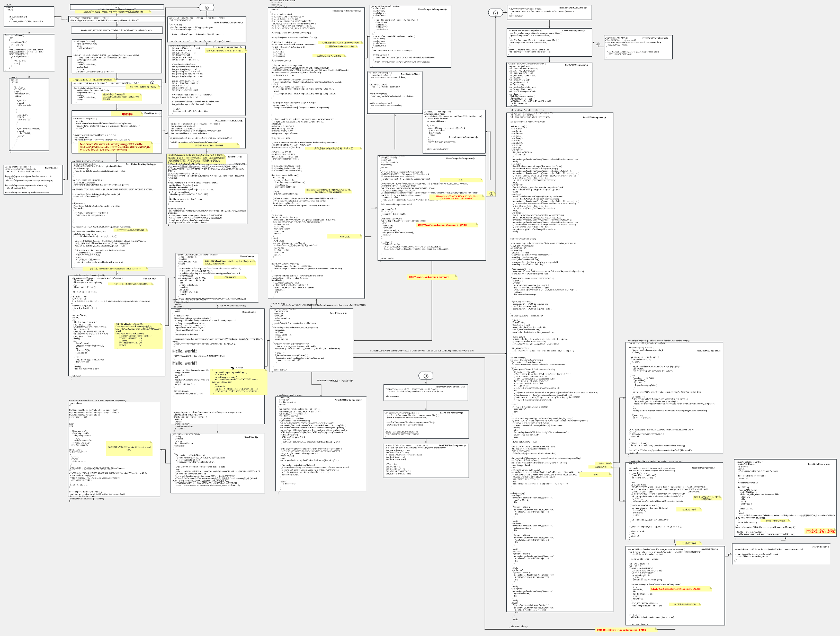Click the rounded ① connector node
Viewport: 840px width, 636px height.
tap(207, 7)
